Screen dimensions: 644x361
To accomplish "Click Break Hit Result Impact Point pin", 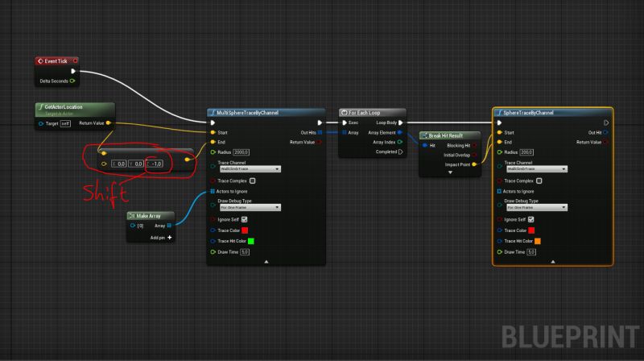I will [x=474, y=164].
